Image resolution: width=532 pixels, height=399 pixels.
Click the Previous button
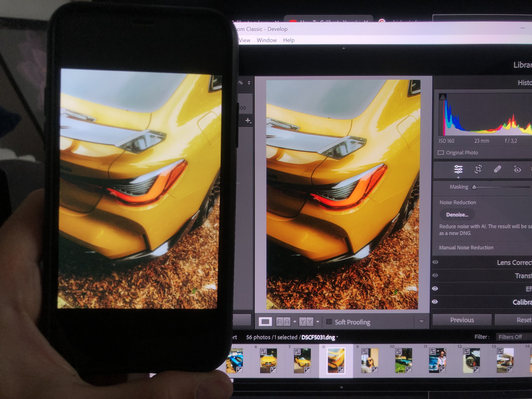462,320
